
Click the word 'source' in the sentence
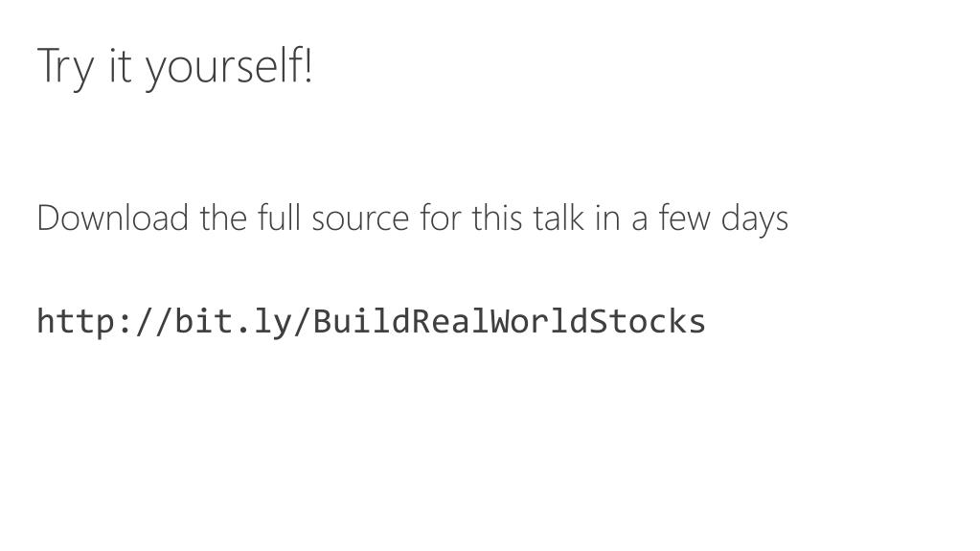pos(360,220)
